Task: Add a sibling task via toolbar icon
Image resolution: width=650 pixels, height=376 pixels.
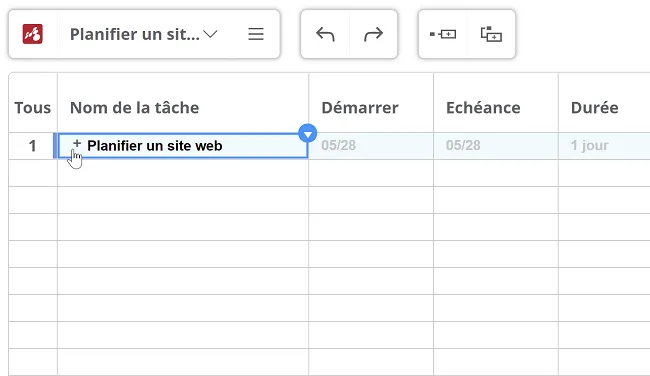Action: [443, 34]
